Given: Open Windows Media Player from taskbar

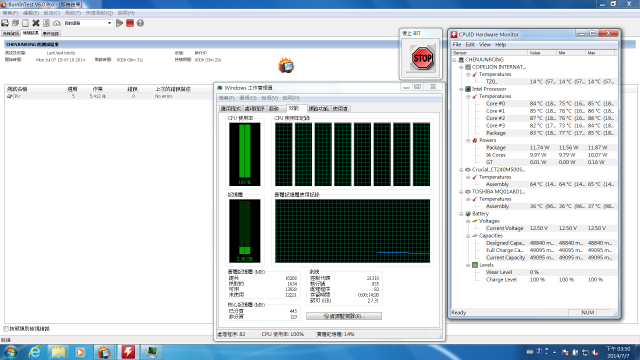Looking at the screenshot, I should pyautogui.click(x=80, y=352).
